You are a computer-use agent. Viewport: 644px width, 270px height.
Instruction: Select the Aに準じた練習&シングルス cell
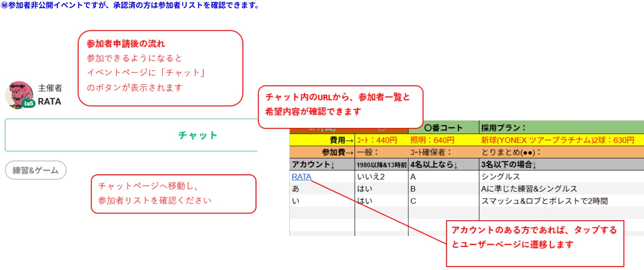(x=529, y=189)
